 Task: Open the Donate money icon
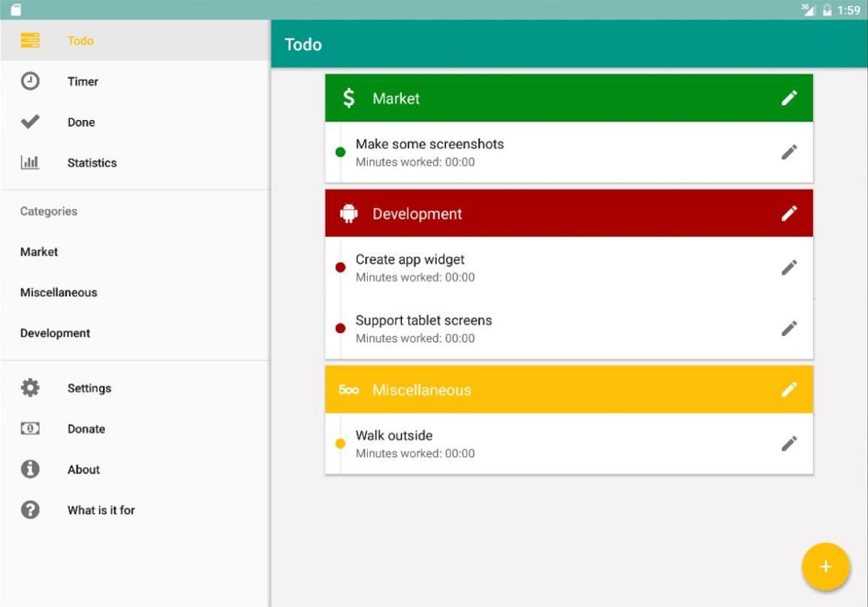tap(30, 428)
